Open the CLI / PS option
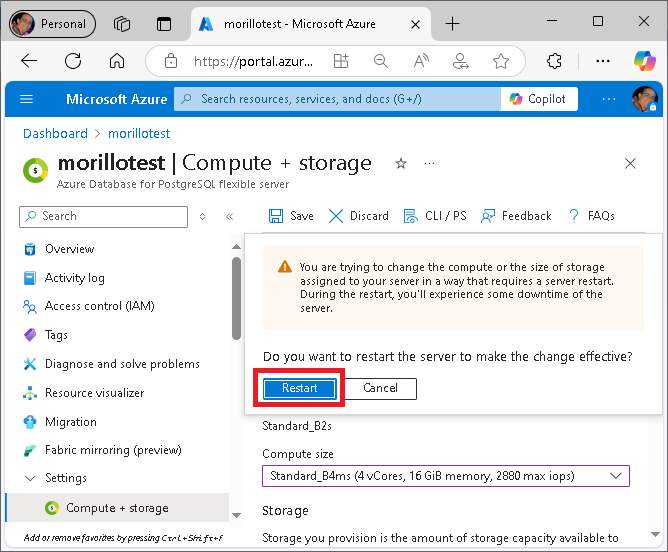The height and width of the screenshot is (552, 668). (x=435, y=216)
